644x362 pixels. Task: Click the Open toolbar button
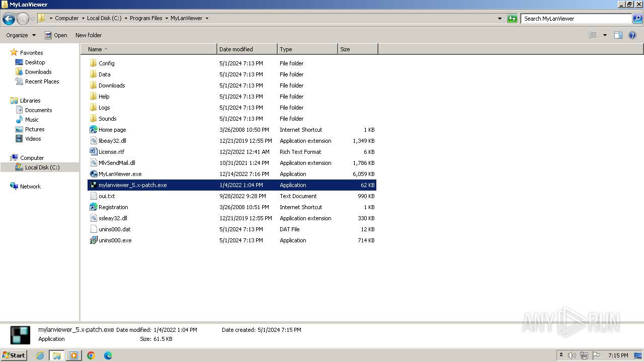(56, 35)
